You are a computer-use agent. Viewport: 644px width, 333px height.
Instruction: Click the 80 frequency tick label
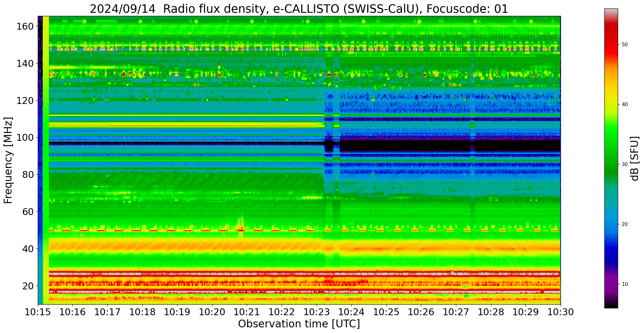coord(28,174)
